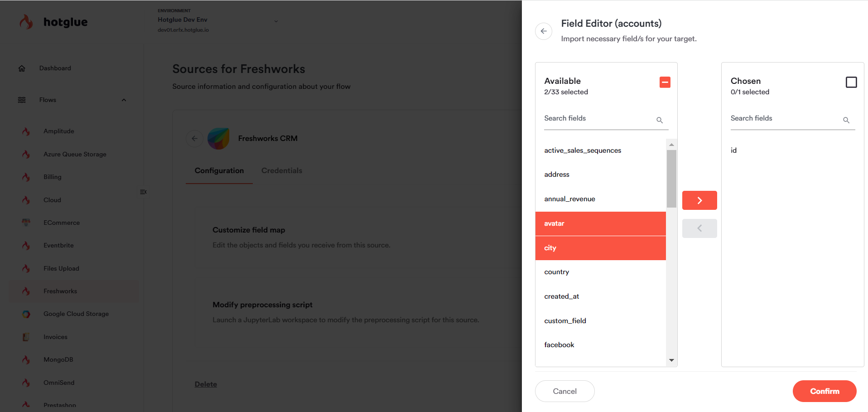Click search magnifier in Available panel
The width and height of the screenshot is (868, 412).
pos(659,120)
